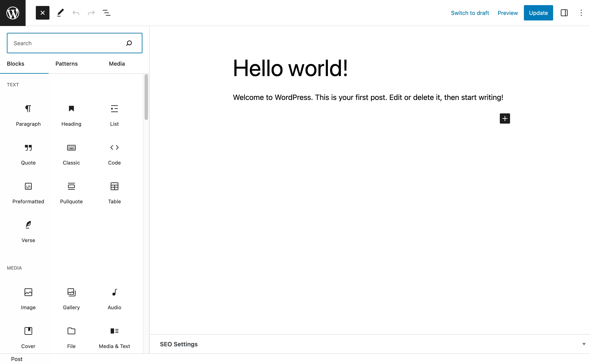Expand the SEO Settings section
Image resolution: width=590 pixels, height=364 pixels.
click(x=584, y=344)
